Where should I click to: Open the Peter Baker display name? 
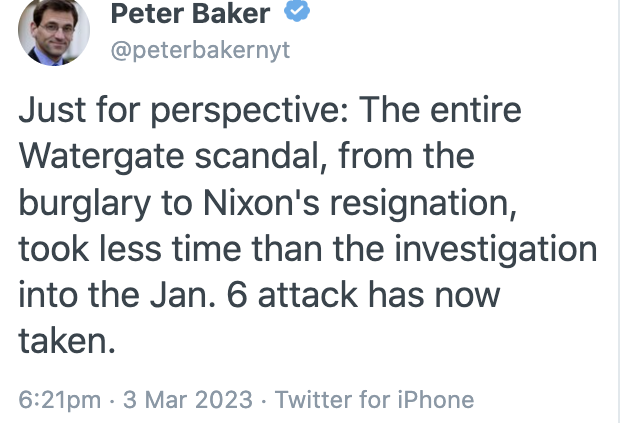click(190, 14)
